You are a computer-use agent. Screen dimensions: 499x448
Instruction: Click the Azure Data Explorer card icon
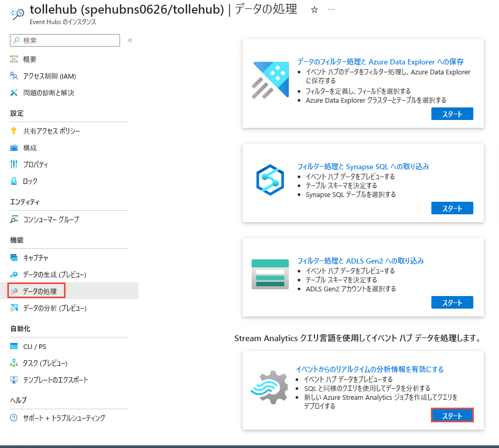click(x=270, y=80)
